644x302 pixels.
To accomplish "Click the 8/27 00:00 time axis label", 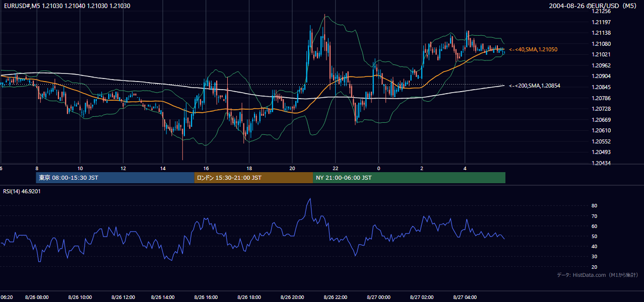I will (x=378, y=297).
